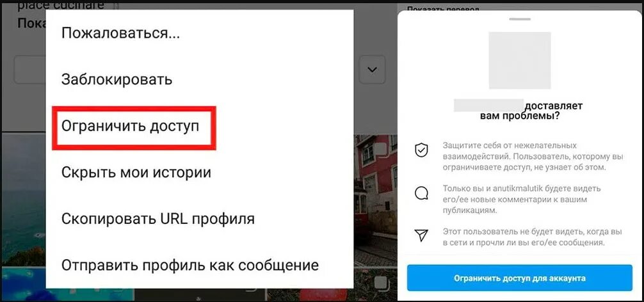The height and width of the screenshot is (302, 644).
Task: Click the Показать перевод link at top right
Action: (x=443, y=8)
